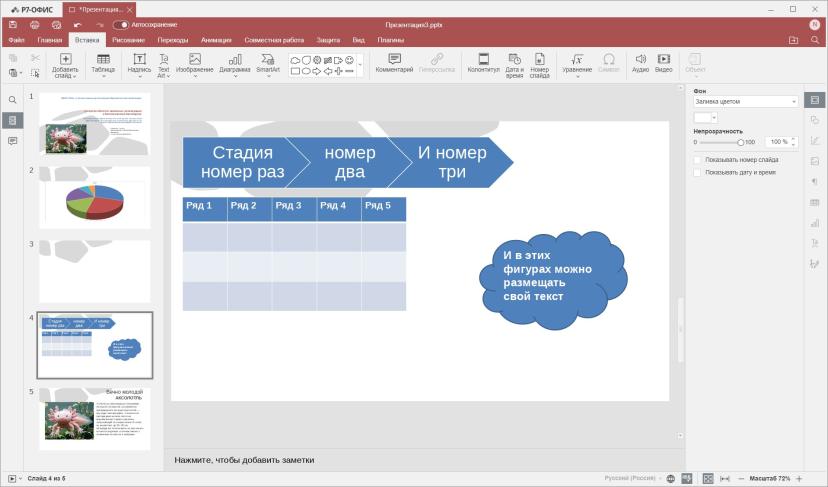Select the rectangle shape in gallery
Image resolution: width=828 pixels, height=487 pixels.
tap(295, 71)
